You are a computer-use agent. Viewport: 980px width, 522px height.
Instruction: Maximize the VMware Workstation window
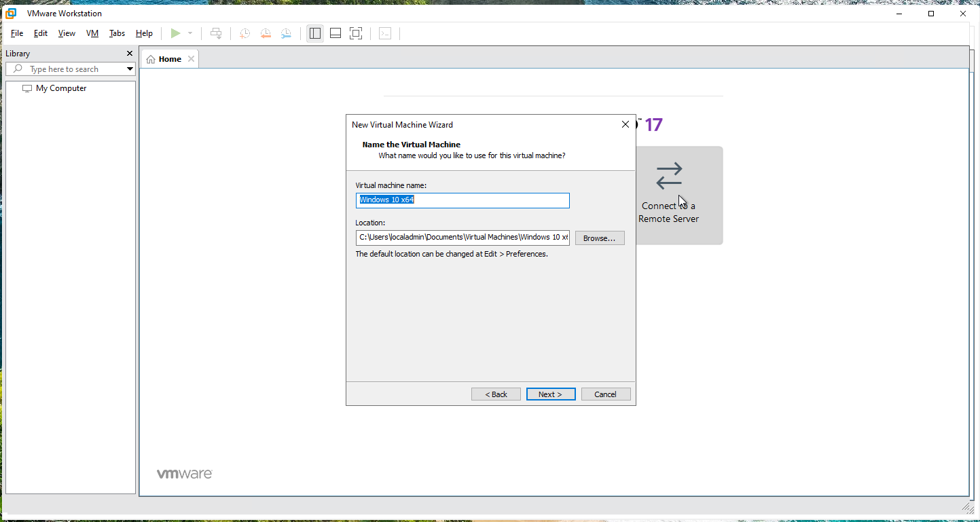(931, 14)
